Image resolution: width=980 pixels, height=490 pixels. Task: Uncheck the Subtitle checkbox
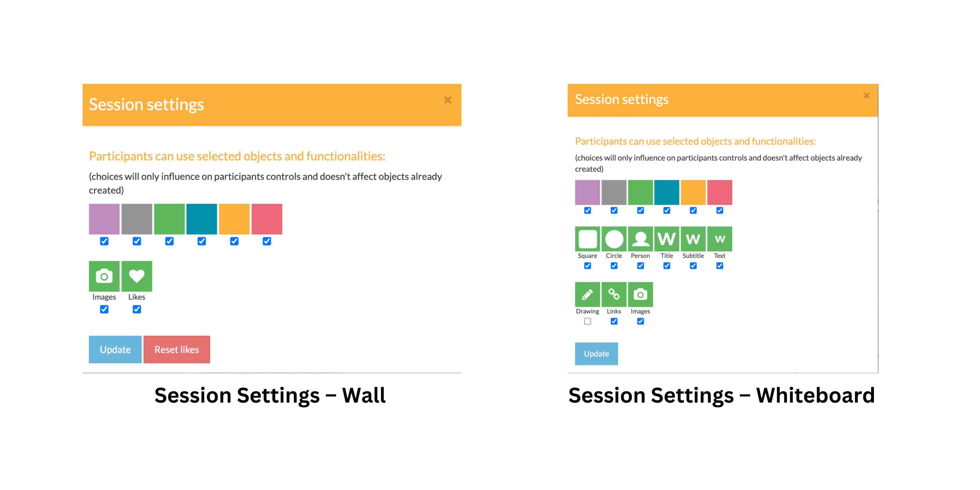pyautogui.click(x=693, y=266)
